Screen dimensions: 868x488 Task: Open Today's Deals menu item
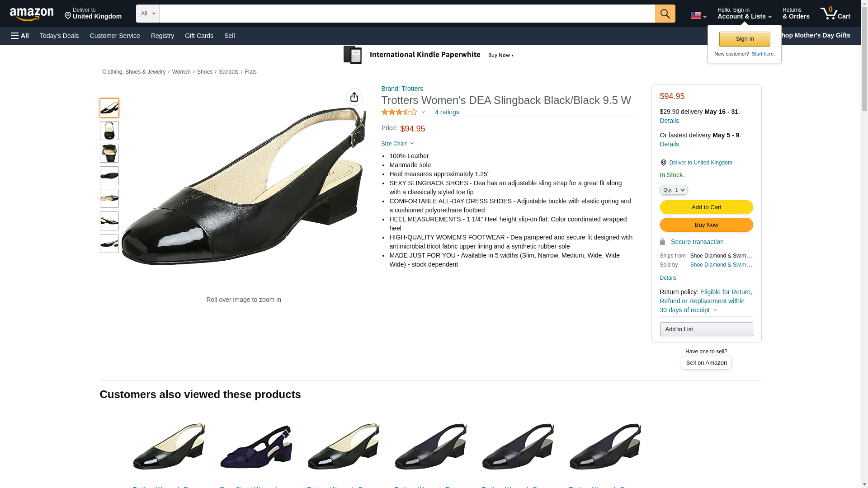point(59,36)
